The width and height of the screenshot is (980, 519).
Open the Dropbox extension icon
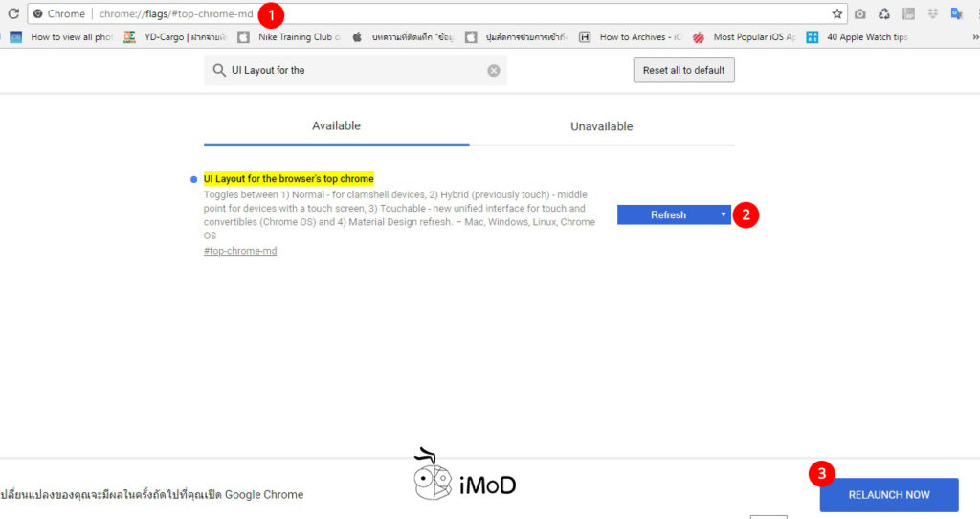932,13
